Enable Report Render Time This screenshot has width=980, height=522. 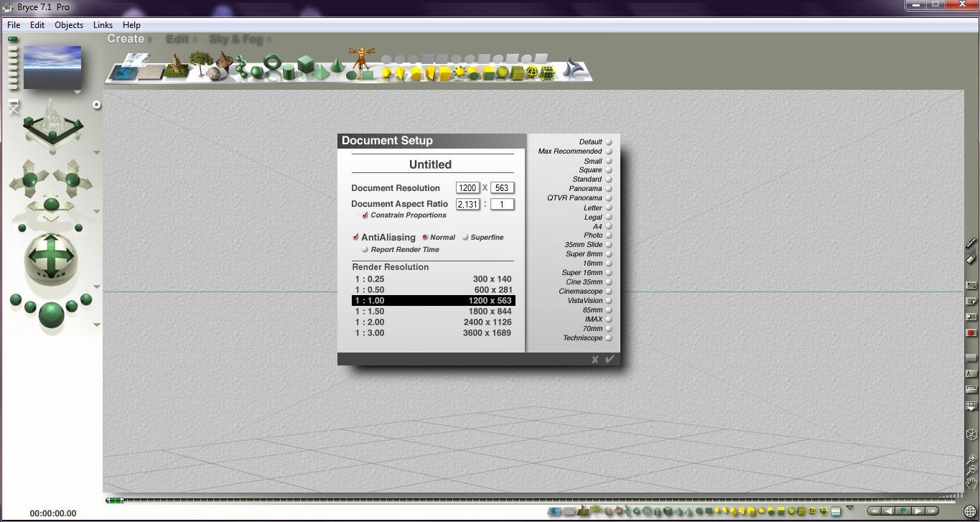point(365,249)
